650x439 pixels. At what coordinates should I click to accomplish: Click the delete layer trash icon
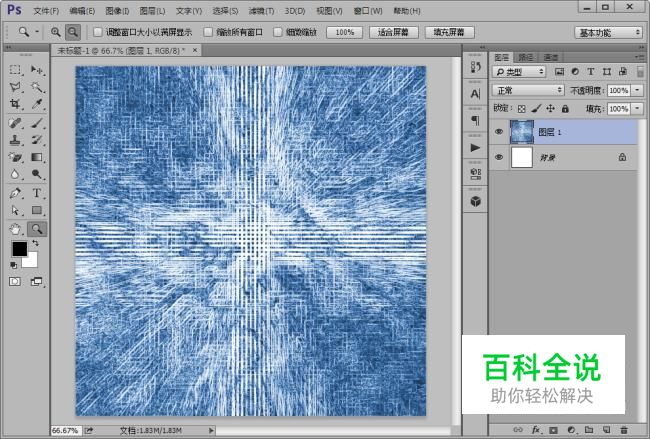click(624, 430)
